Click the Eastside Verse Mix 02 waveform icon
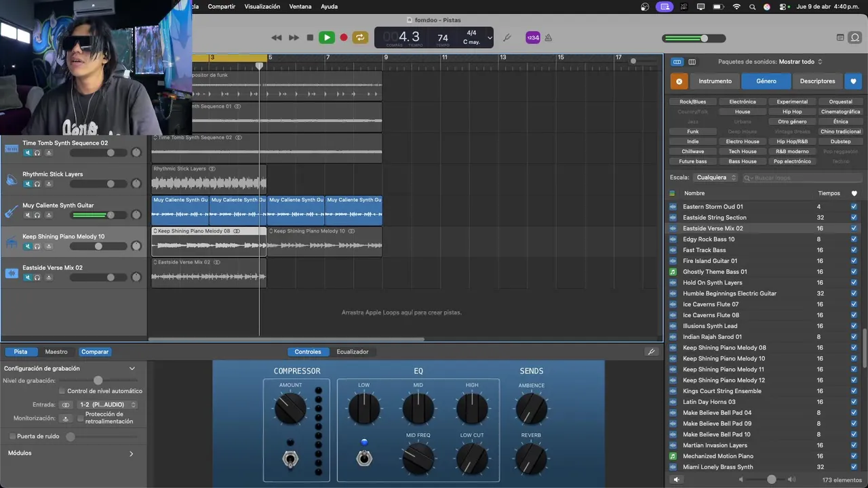The width and height of the screenshot is (868, 488). (x=12, y=273)
